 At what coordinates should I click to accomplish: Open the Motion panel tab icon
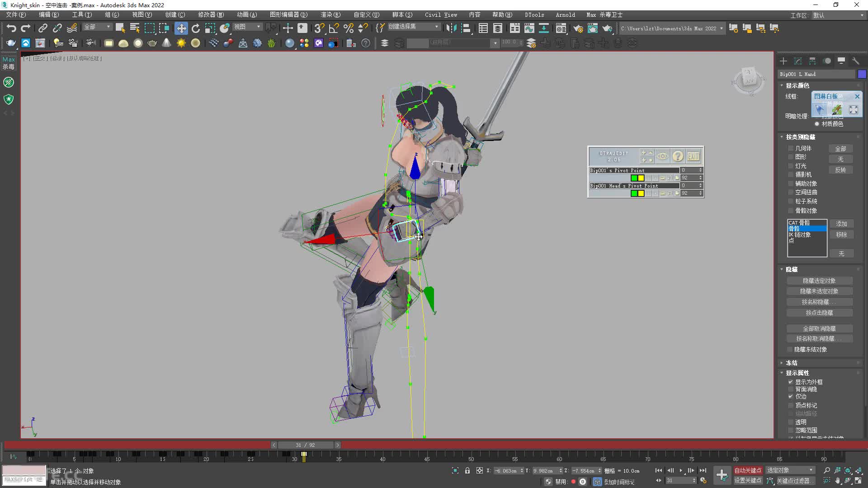(827, 61)
